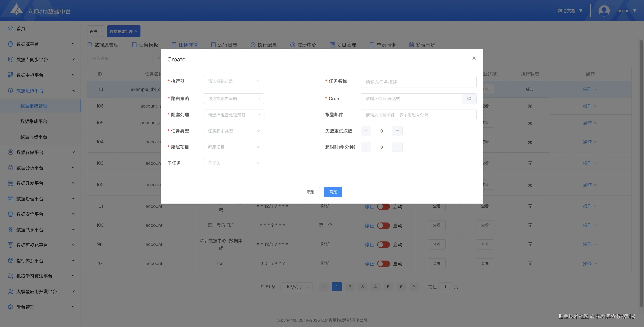Confirm the Create dialog with 确定

click(x=333, y=192)
